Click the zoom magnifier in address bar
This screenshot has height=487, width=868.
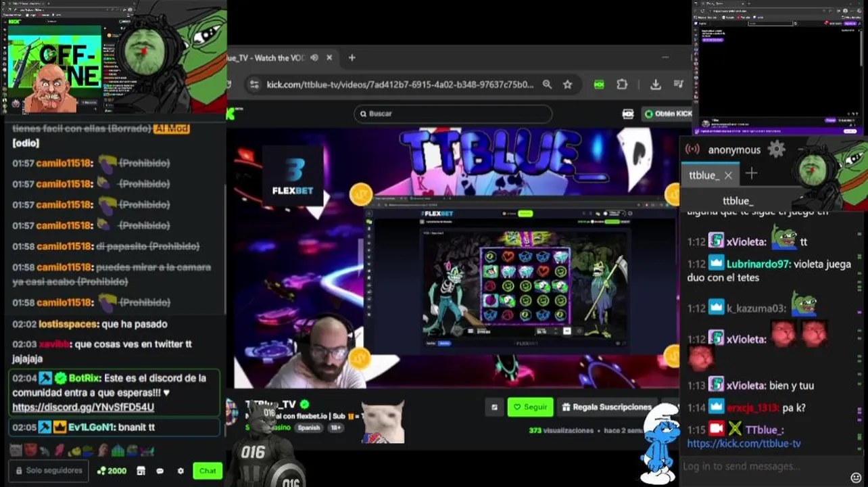click(x=546, y=85)
